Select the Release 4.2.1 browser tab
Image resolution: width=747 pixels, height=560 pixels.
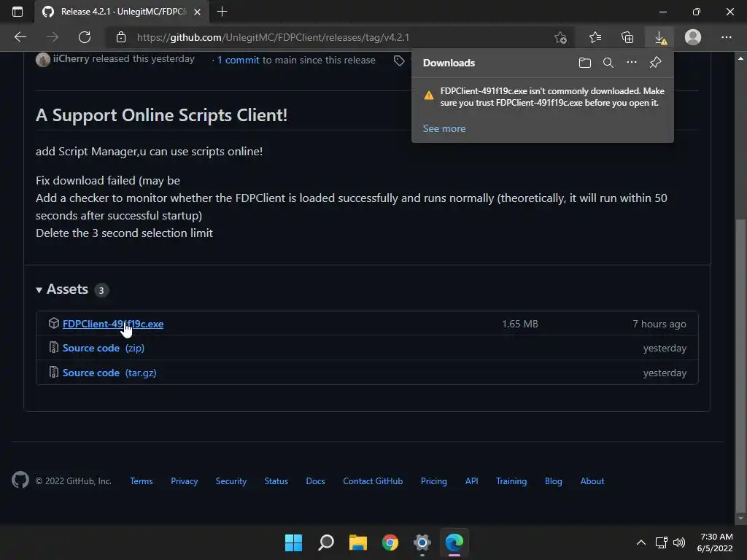117,12
